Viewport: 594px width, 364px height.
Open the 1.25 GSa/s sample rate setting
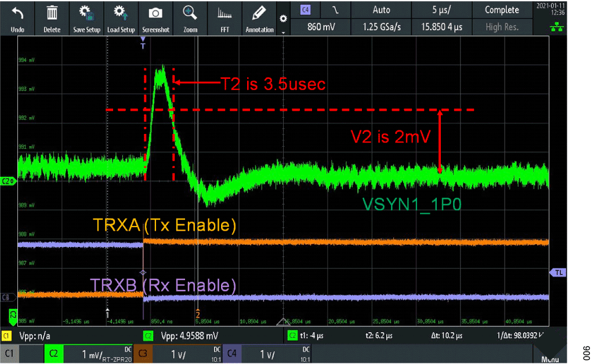[381, 27]
